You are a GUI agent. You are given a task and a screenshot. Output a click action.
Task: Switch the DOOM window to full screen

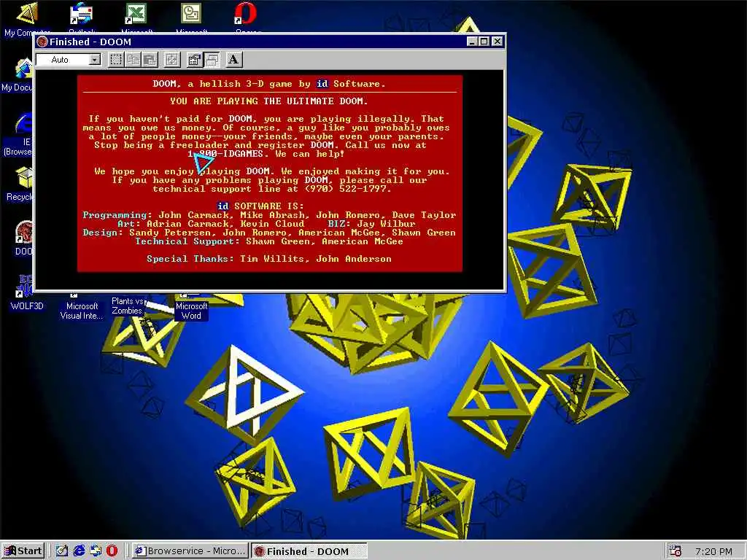click(172, 60)
